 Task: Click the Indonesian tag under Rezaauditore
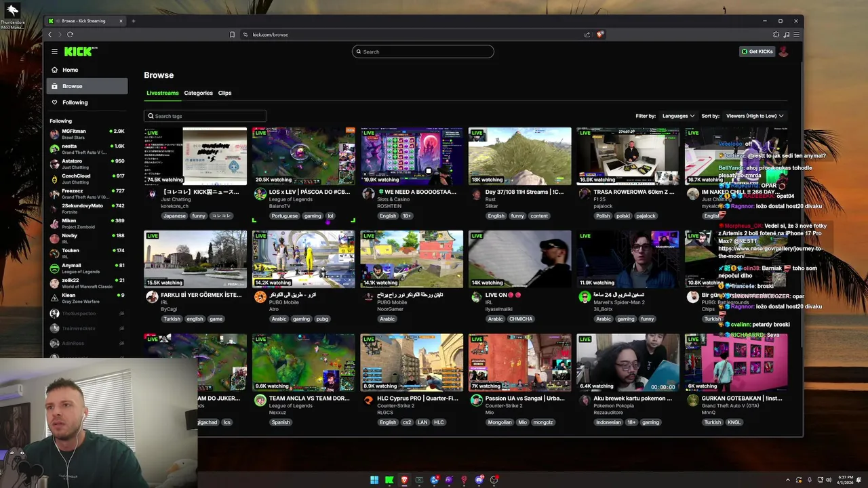coord(608,422)
